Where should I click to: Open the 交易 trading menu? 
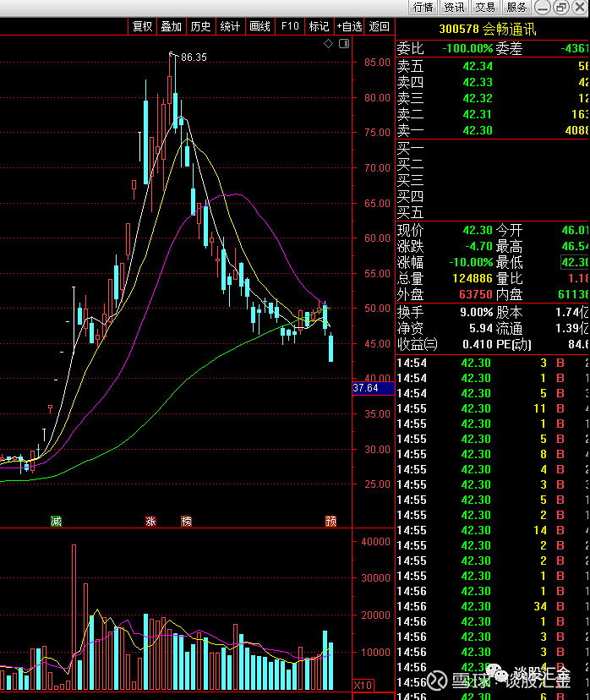point(485,8)
